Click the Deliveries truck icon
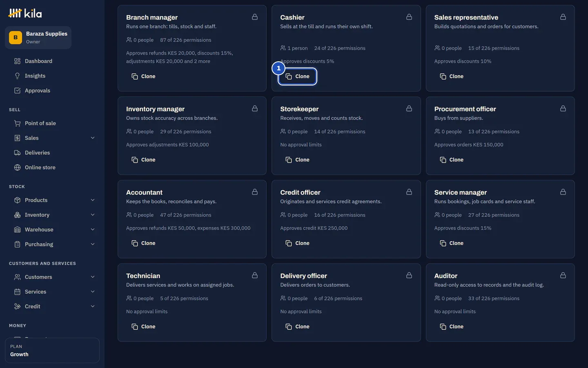 pyautogui.click(x=17, y=153)
